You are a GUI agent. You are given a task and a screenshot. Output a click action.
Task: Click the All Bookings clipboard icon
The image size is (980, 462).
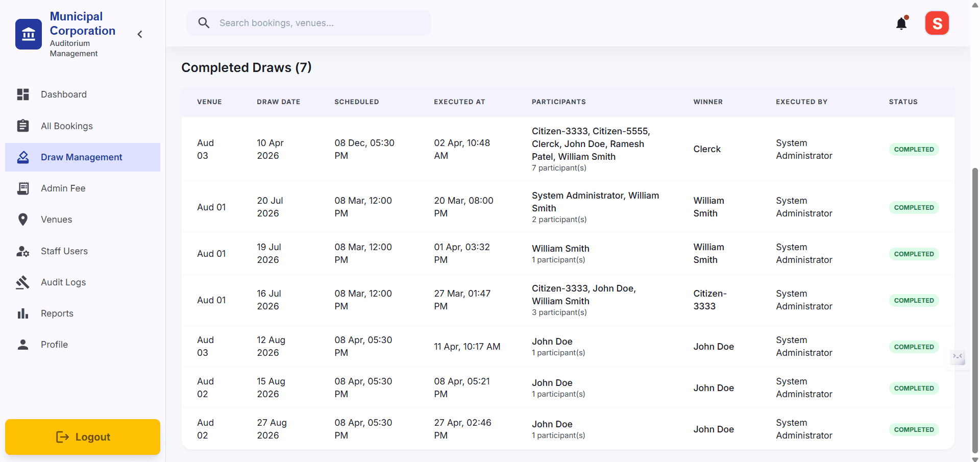point(23,126)
